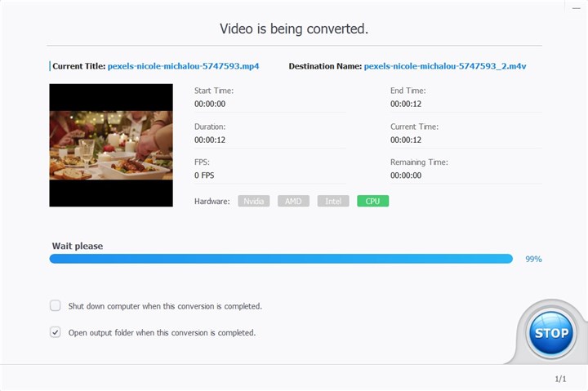This screenshot has height=391, width=588.
Task: Click the current title pexels-nicole-michalou-5747593.mp4
Action: coord(183,66)
